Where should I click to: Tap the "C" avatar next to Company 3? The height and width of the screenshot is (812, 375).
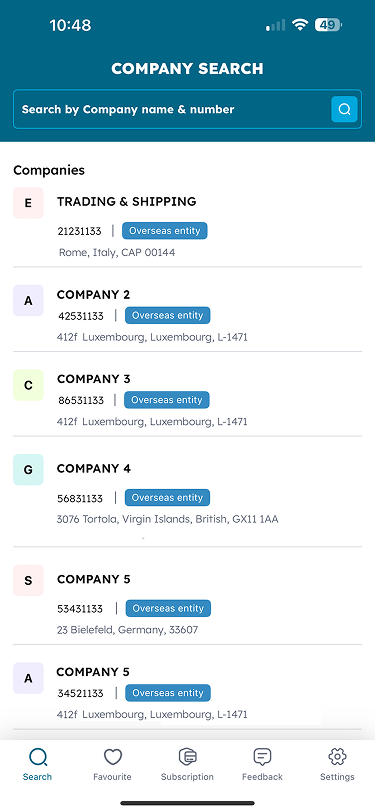[28, 385]
